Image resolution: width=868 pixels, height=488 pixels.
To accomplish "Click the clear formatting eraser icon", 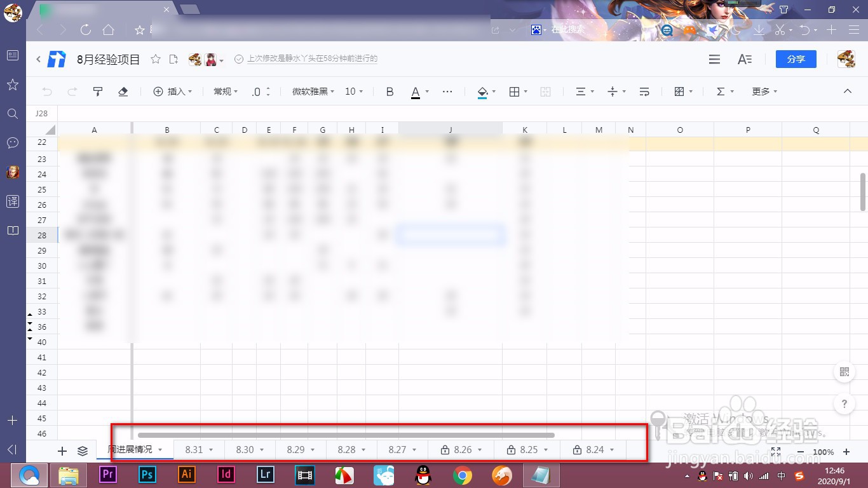I will coord(123,91).
